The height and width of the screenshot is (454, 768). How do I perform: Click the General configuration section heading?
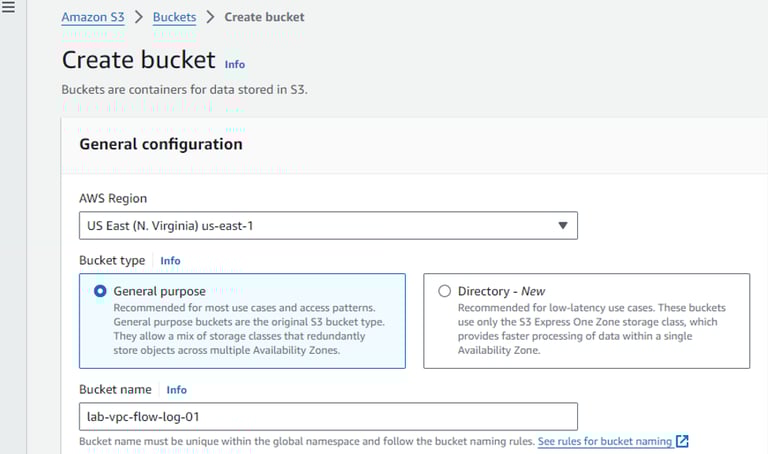[160, 144]
